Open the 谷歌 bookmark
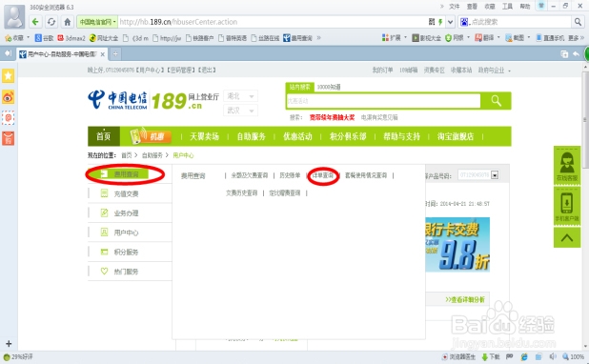Image resolution: width=589 pixels, height=364 pixels. click(45, 38)
